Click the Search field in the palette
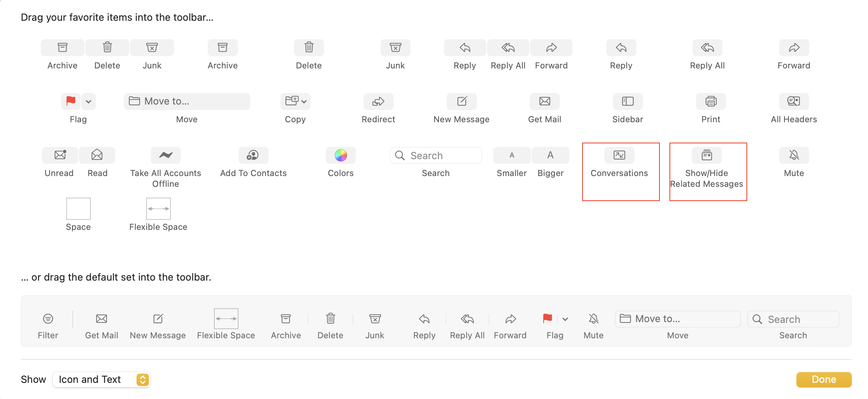The width and height of the screenshot is (868, 399). click(x=436, y=155)
